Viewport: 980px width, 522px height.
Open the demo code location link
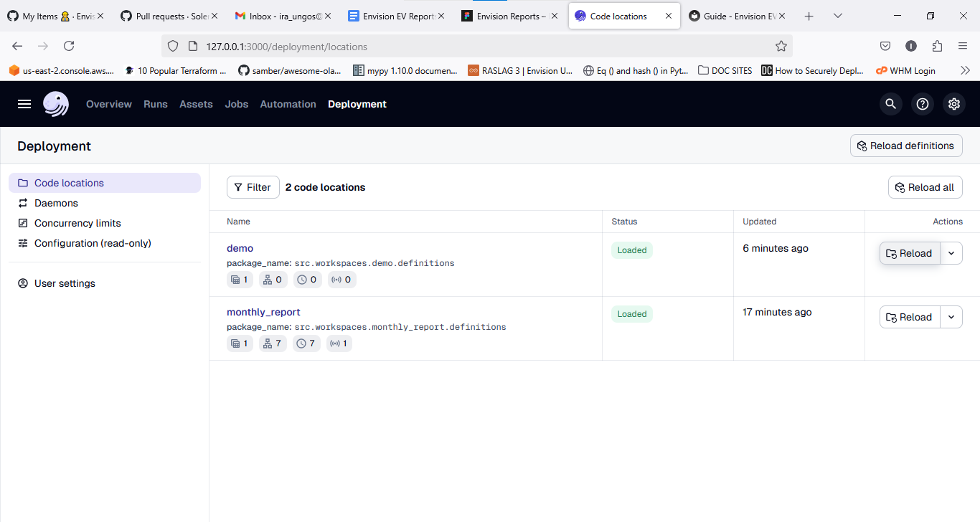pyautogui.click(x=240, y=248)
